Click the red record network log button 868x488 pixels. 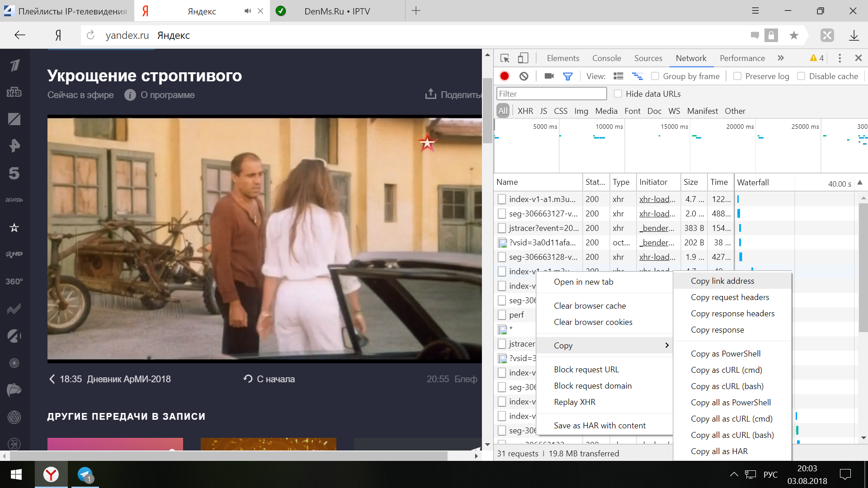(x=505, y=76)
